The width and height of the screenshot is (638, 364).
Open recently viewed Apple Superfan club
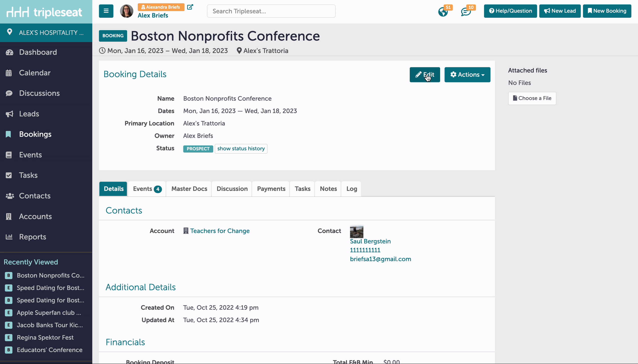(49, 313)
